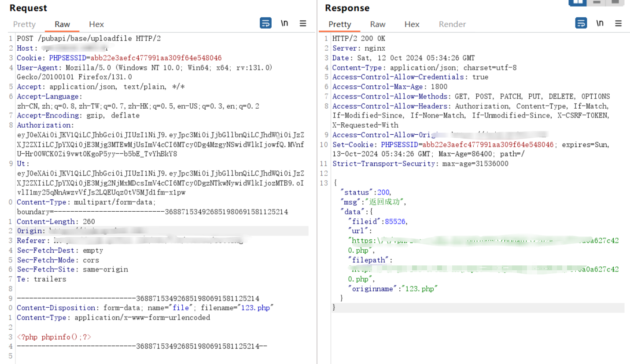
Task: Click the POST /pubapi/base/uploadfile request line
Action: point(89,39)
